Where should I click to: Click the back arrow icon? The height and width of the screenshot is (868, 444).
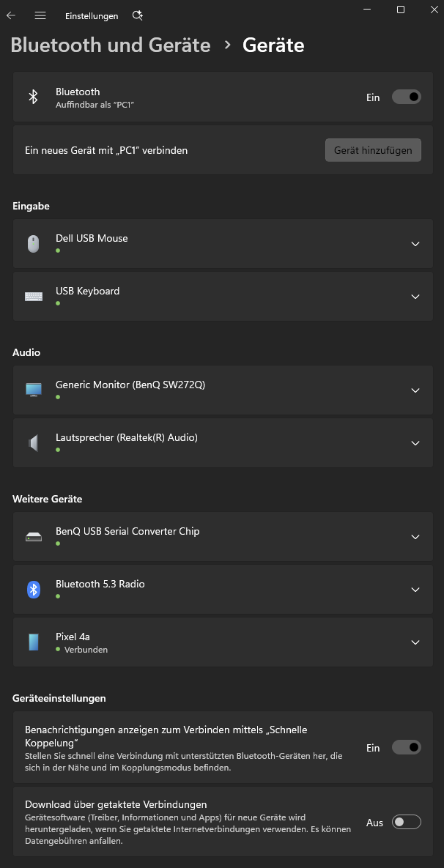(x=11, y=15)
